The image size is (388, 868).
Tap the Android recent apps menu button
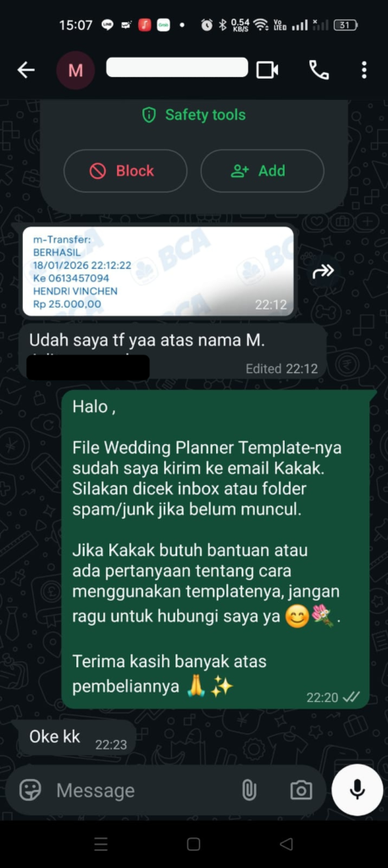pos(101,843)
